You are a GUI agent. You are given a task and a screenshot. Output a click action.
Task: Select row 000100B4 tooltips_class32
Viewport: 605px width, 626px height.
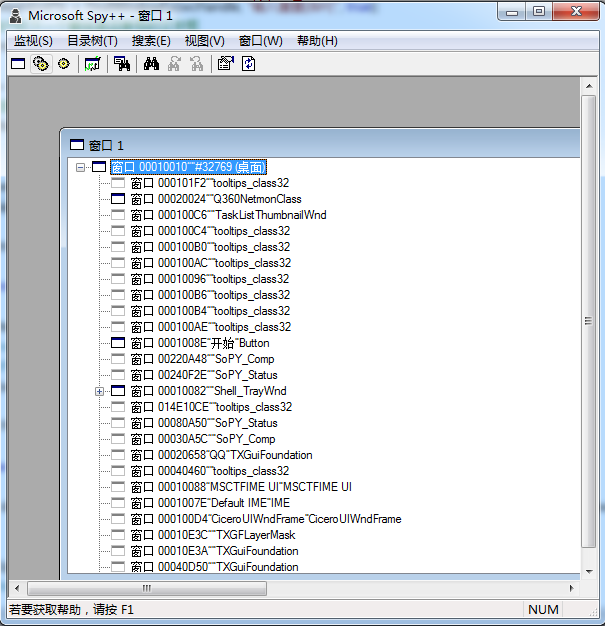click(x=210, y=311)
